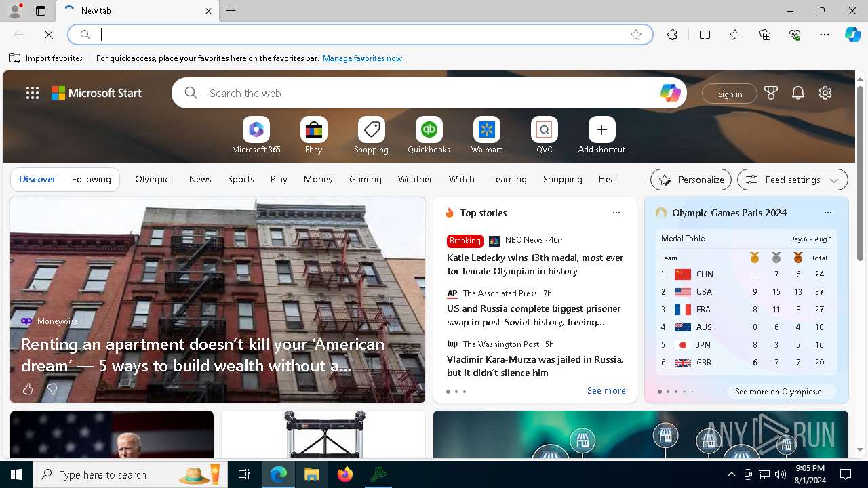The height and width of the screenshot is (488, 868).
Task: Open the Watch feed category
Action: [462, 179]
